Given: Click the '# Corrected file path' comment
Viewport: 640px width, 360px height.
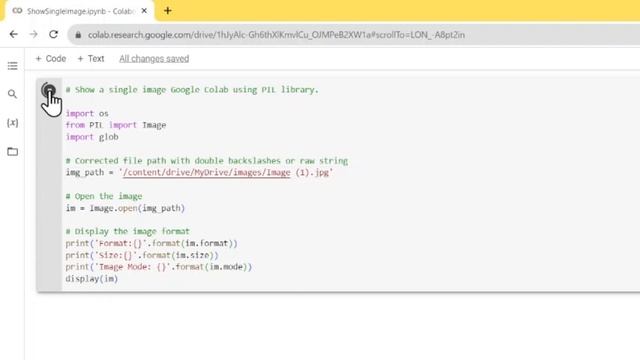Looking at the screenshot, I should [x=207, y=161].
